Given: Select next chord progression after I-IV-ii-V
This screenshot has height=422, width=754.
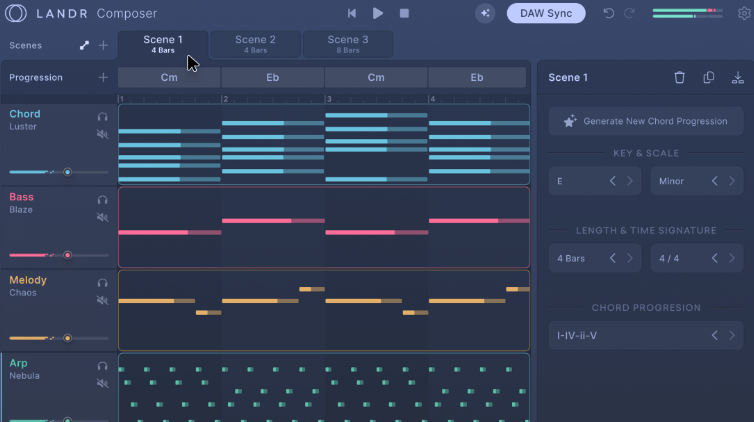Looking at the screenshot, I should coord(732,335).
